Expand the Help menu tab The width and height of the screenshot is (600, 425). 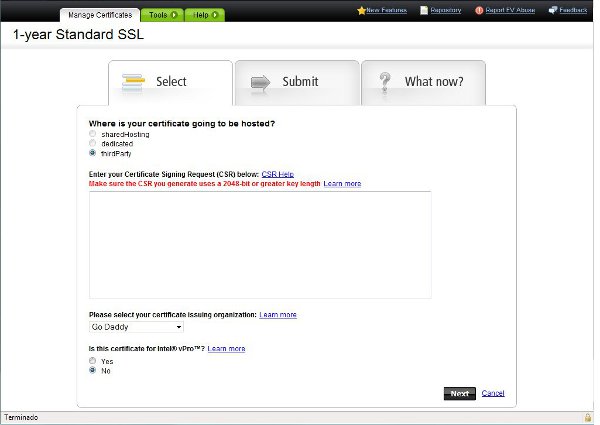point(205,16)
